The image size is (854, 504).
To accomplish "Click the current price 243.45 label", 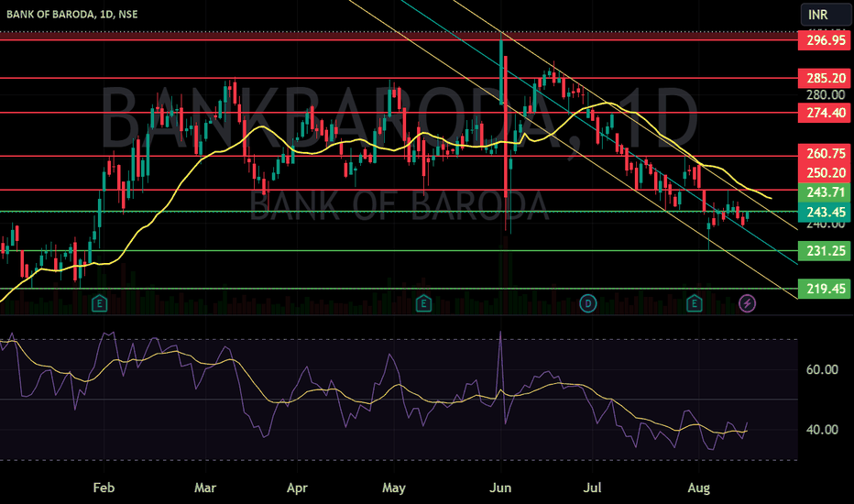I will click(825, 212).
